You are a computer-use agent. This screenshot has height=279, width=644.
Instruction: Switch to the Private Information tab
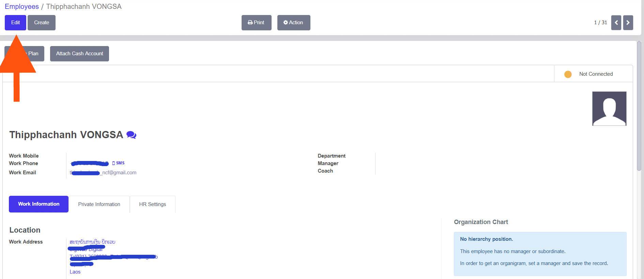pos(99,204)
